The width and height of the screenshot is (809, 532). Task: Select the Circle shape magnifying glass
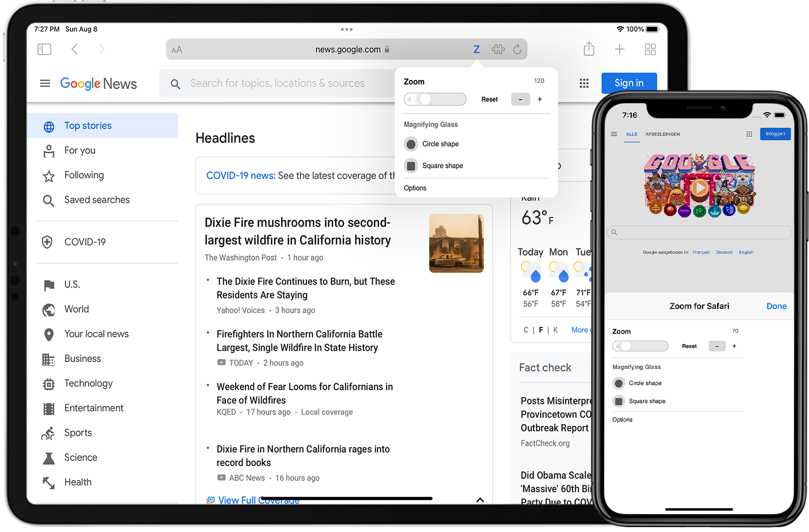click(x=411, y=144)
